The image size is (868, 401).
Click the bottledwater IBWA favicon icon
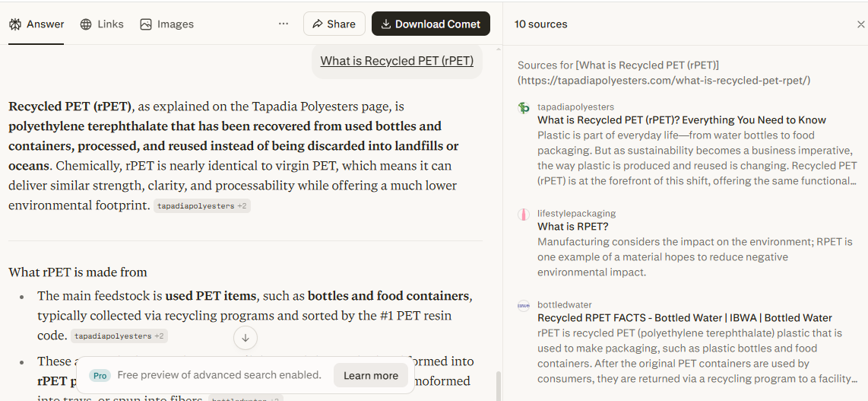(524, 306)
